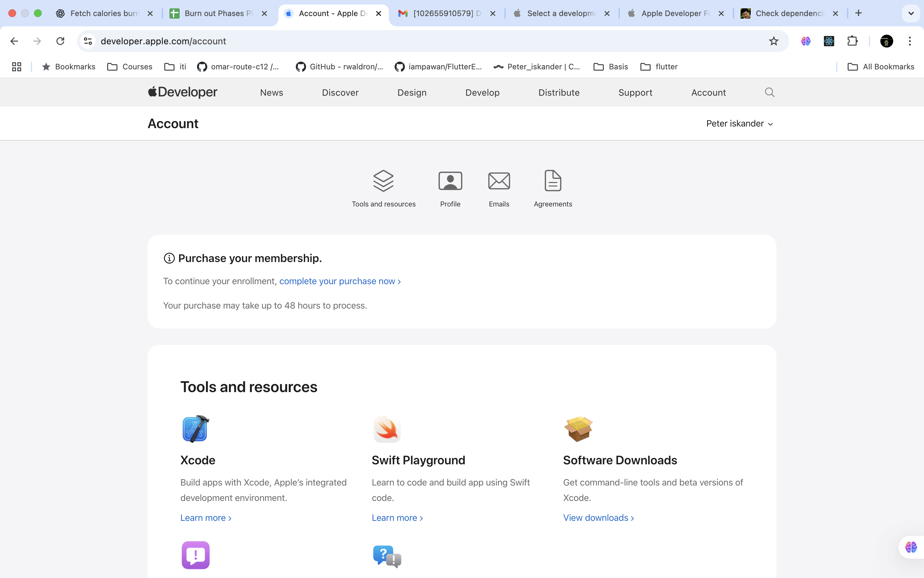Open the omar-route-c12 GitHub bookmark
This screenshot has width=924, height=578.
238,67
